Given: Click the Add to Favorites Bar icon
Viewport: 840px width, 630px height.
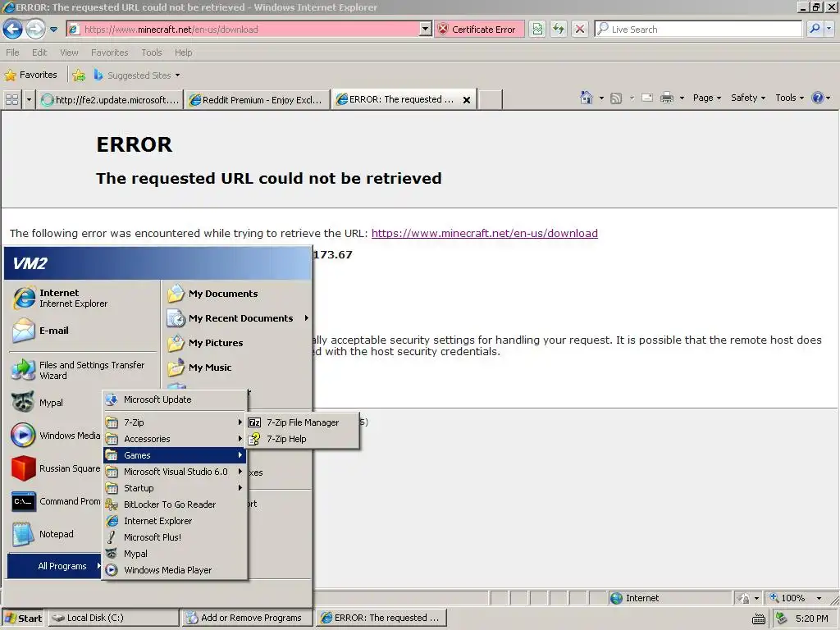Looking at the screenshot, I should tap(79, 75).
